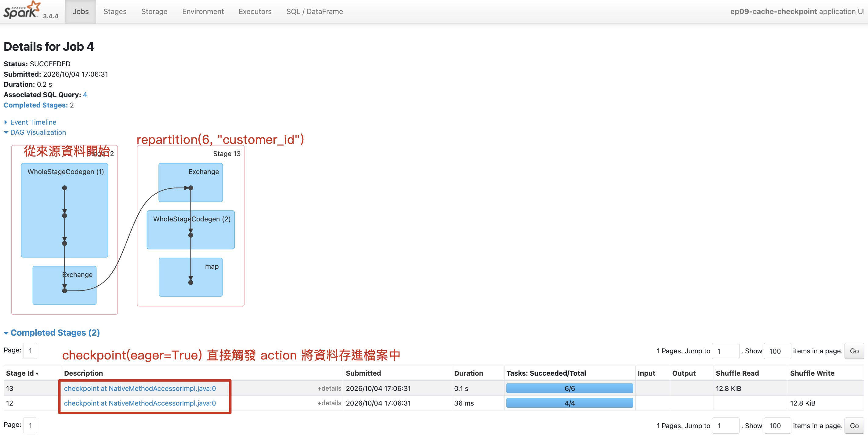Switch to the Stages tab
868x441 pixels.
[115, 12]
